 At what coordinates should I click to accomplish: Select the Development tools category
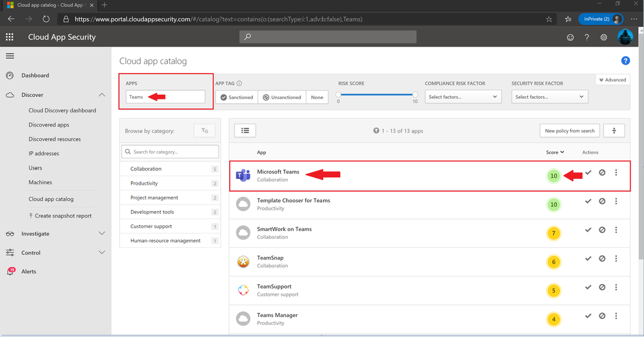[170, 212]
